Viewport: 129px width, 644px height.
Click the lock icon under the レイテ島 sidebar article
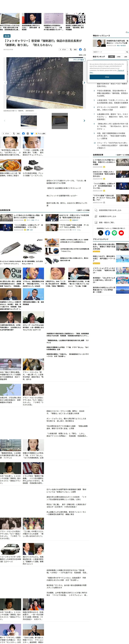coord(104,167)
